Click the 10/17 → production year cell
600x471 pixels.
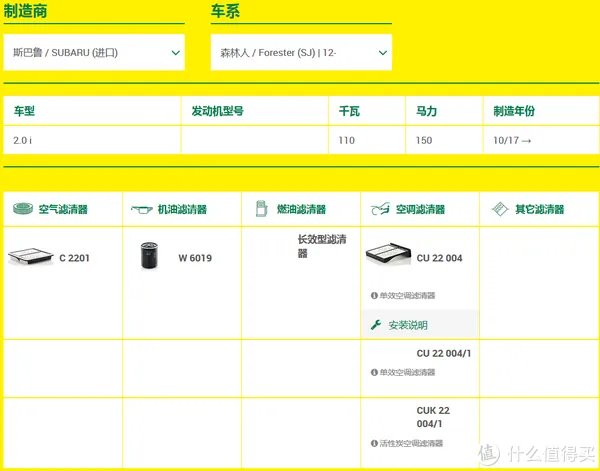pos(541,140)
